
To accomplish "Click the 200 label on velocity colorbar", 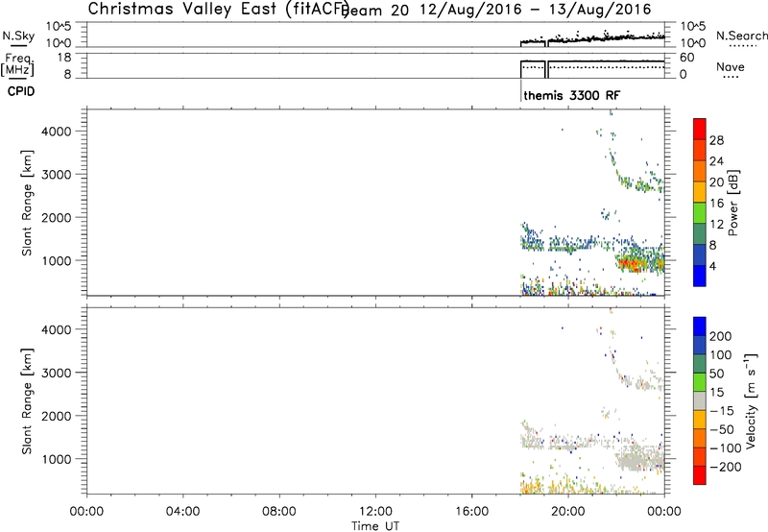I will 721,336.
